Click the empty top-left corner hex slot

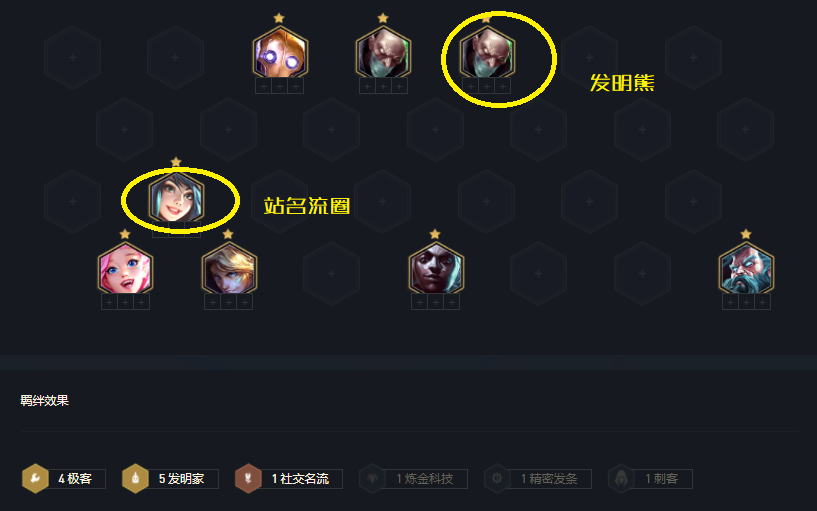click(x=72, y=57)
